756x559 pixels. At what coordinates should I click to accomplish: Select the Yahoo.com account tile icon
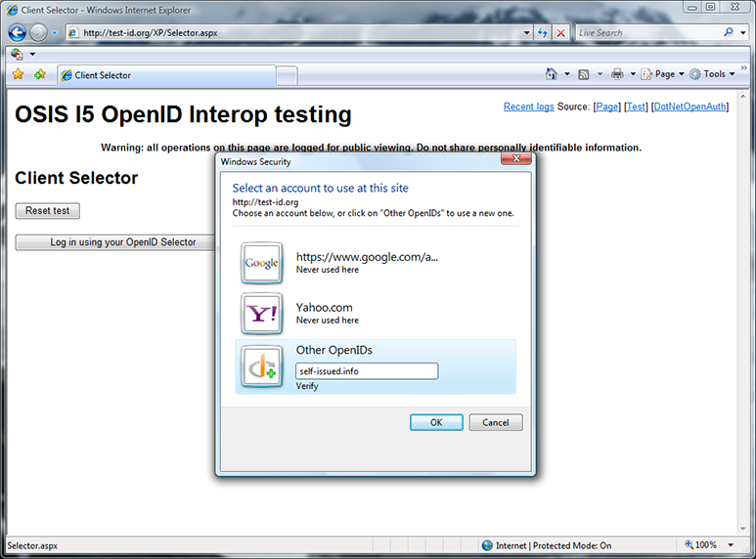coord(261,314)
